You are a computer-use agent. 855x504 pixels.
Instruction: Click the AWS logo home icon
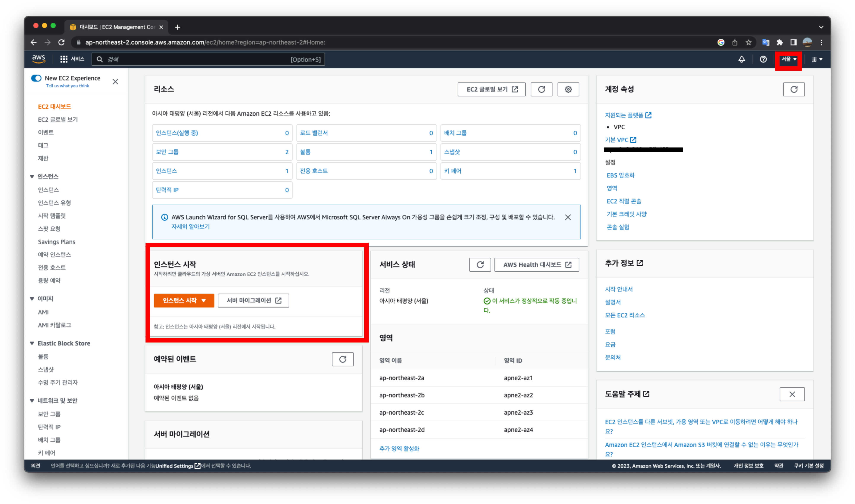tap(38, 59)
